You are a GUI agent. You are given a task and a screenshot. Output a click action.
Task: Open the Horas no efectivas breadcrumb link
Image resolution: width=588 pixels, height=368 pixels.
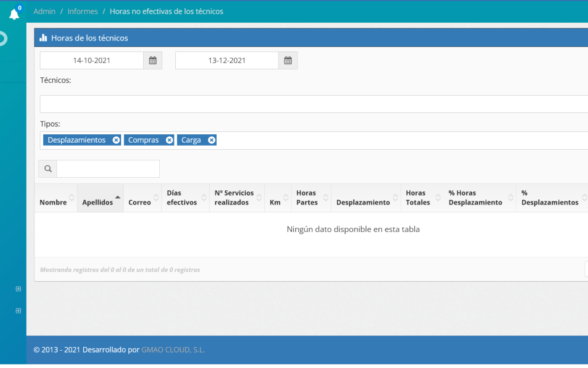[166, 11]
